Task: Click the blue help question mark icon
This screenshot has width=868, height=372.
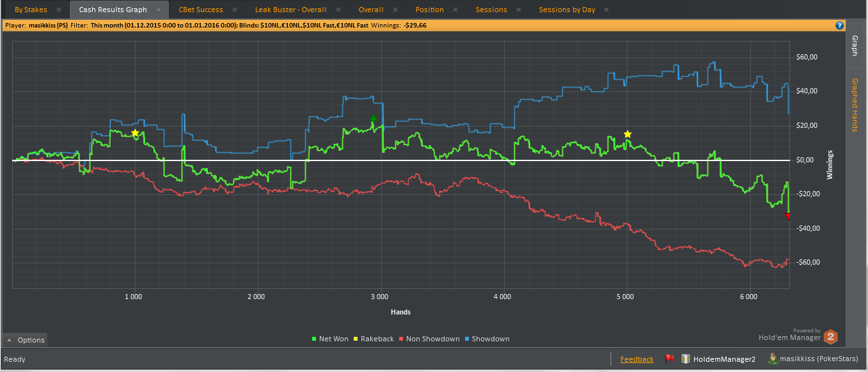Action: pos(840,26)
